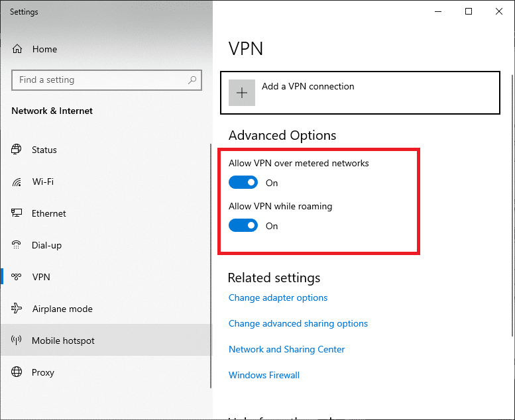Viewport: 515px width, 420px height.
Task: Click the Ethernet monitor icon
Action: 17,213
